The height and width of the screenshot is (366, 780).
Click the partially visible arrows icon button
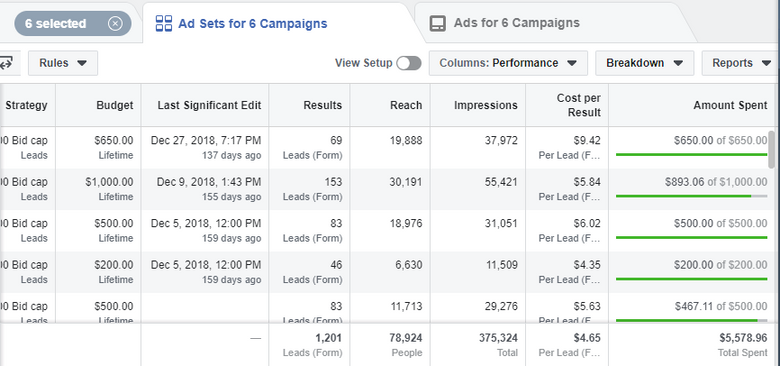(7, 63)
